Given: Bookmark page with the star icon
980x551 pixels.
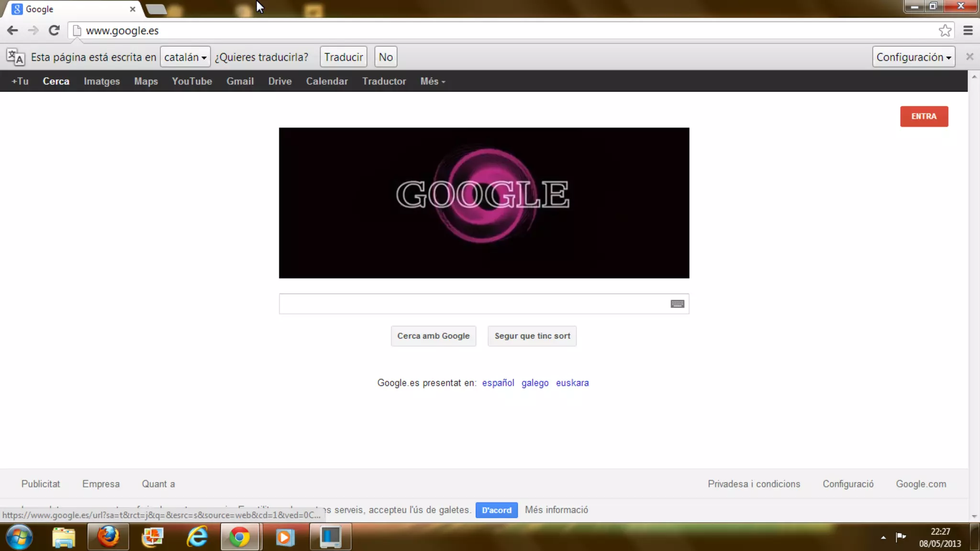Looking at the screenshot, I should [945, 31].
